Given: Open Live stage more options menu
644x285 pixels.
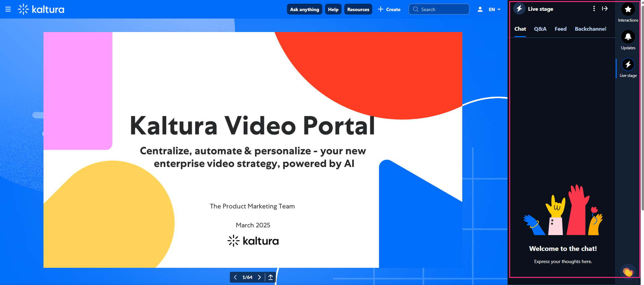Looking at the screenshot, I should 594,9.
